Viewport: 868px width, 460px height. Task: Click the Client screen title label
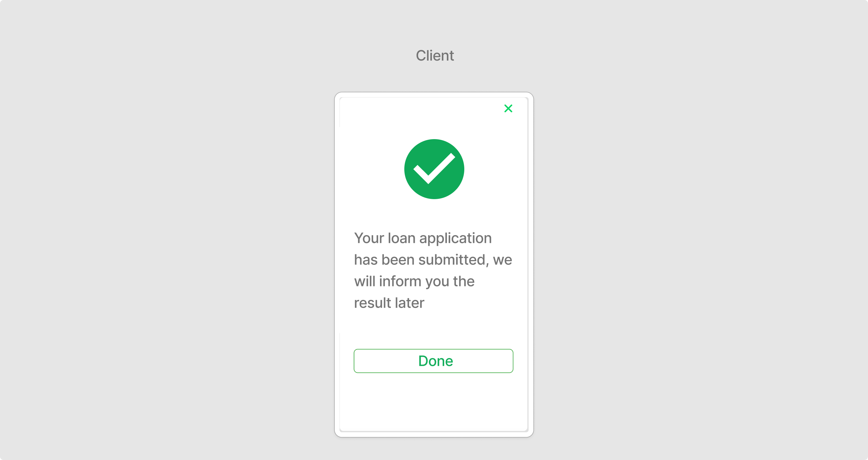(x=435, y=55)
